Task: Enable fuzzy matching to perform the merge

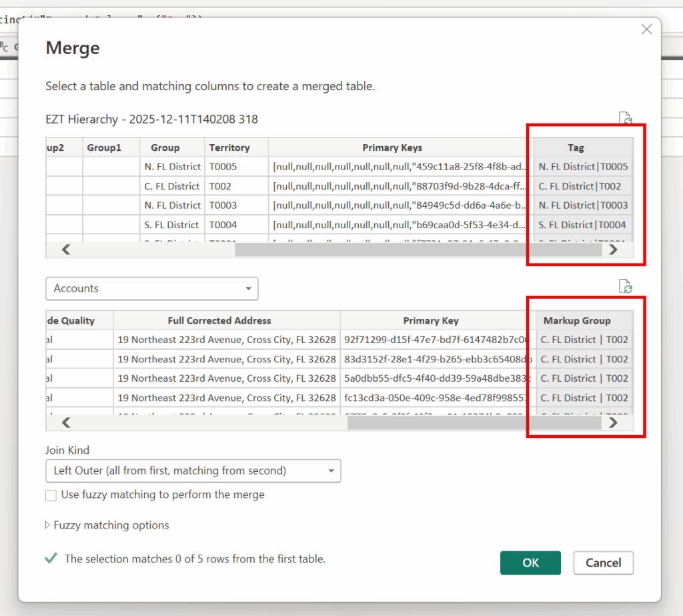Action: point(51,495)
